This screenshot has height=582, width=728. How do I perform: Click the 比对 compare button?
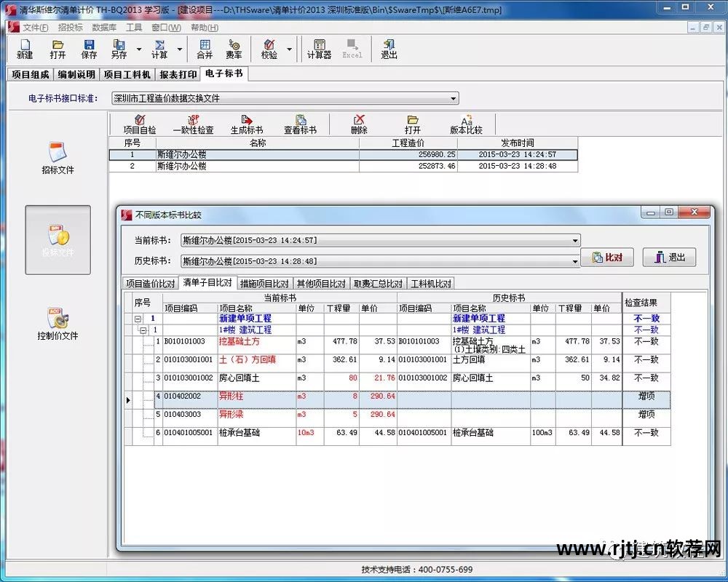click(606, 258)
